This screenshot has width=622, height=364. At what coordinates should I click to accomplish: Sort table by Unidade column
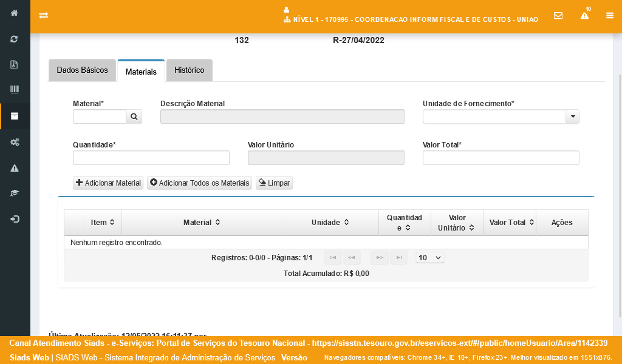(331, 223)
